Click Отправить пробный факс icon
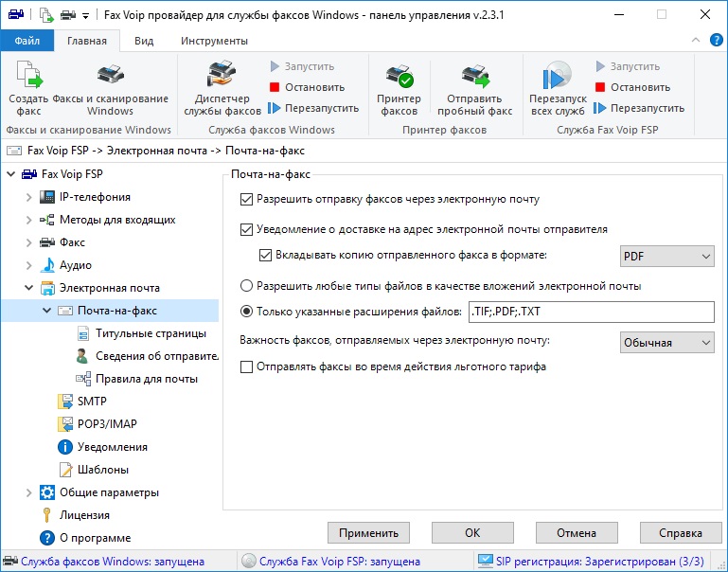This screenshot has height=572, width=728. (474, 75)
